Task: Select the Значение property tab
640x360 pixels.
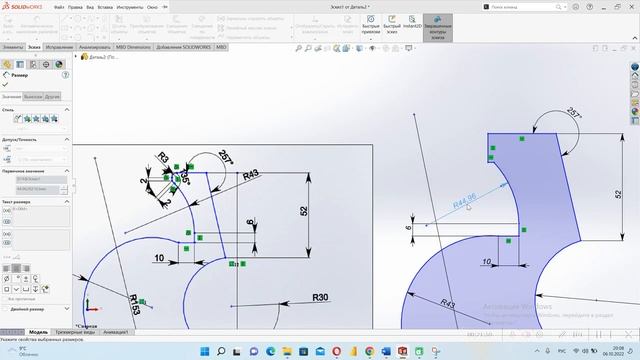Action: point(11,97)
